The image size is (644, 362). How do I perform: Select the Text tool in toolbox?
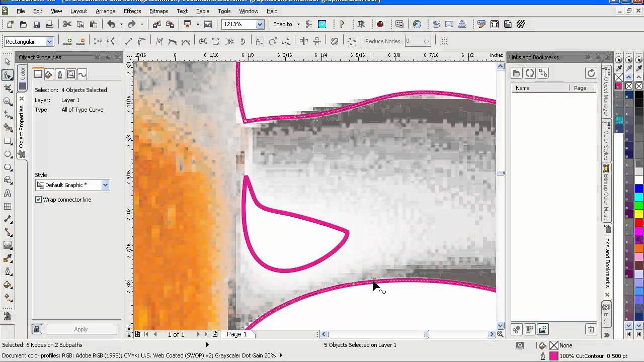(8, 193)
